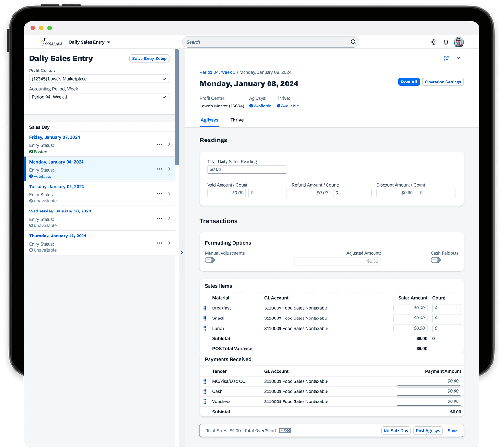Click the yellow macOS minimize dot
This screenshot has width=502, height=448.
point(41,28)
